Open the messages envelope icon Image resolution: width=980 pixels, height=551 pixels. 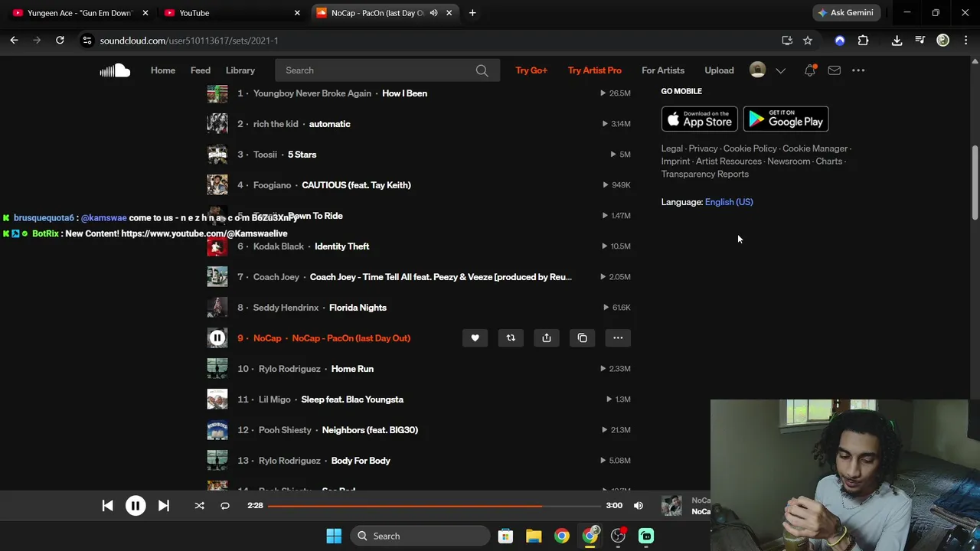[834, 70]
